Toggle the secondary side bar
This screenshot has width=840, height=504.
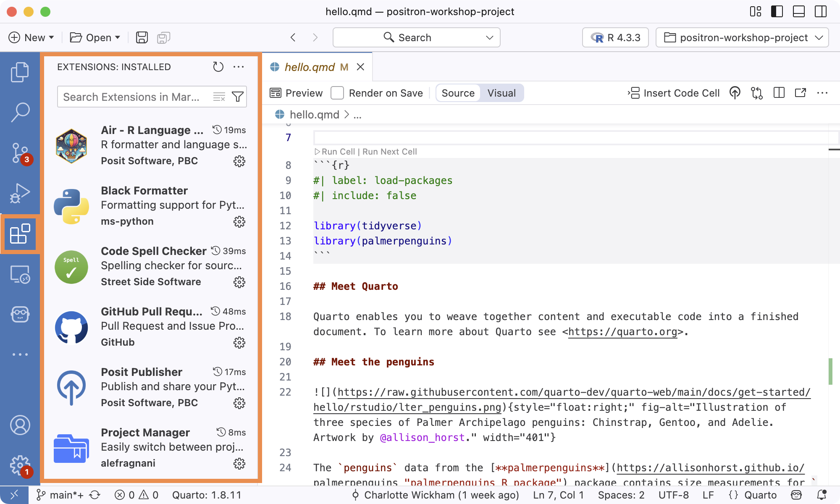pyautogui.click(x=821, y=11)
